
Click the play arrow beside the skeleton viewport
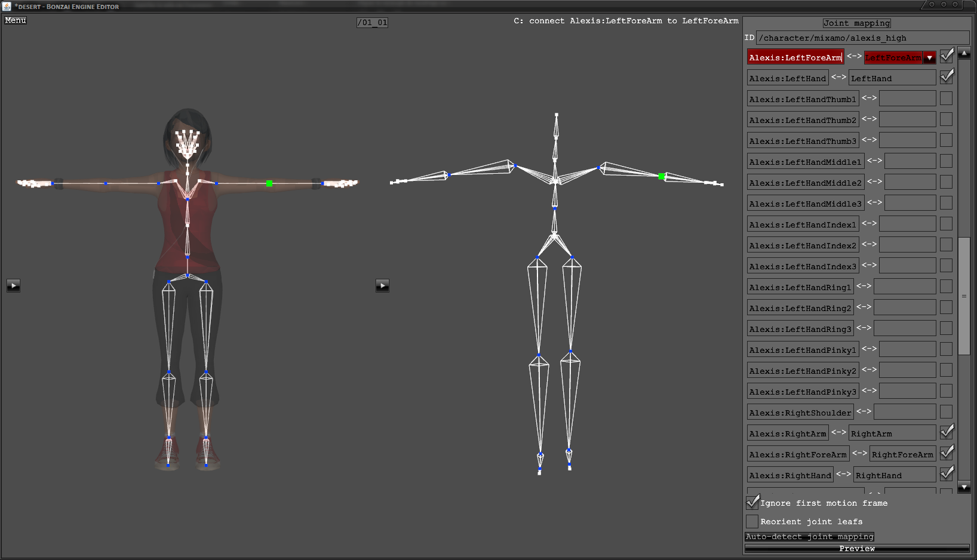(x=382, y=285)
